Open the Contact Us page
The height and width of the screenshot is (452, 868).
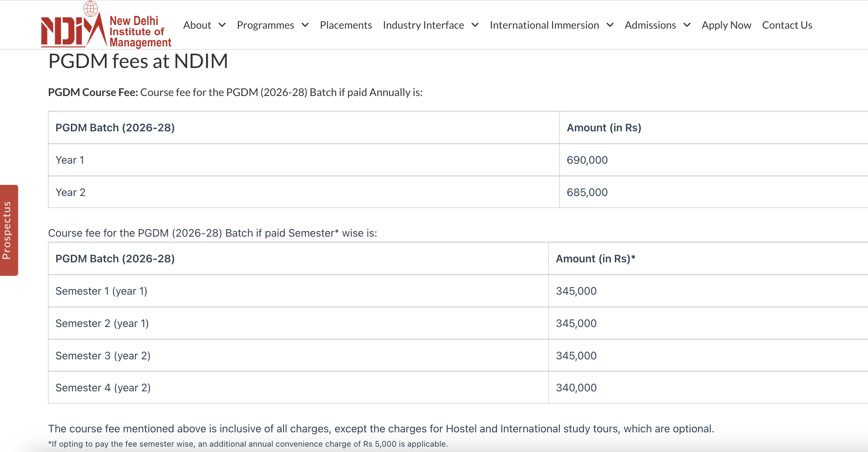787,25
